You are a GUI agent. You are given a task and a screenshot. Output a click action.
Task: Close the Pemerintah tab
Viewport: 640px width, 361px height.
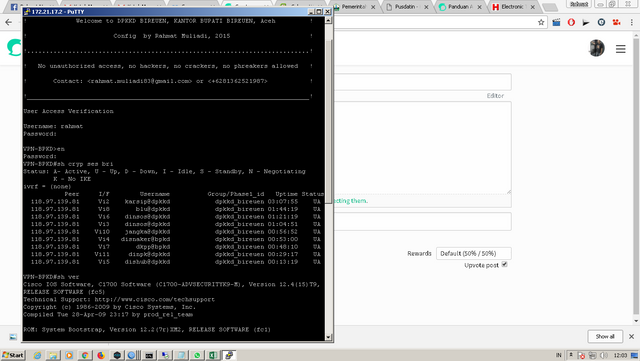373,7
